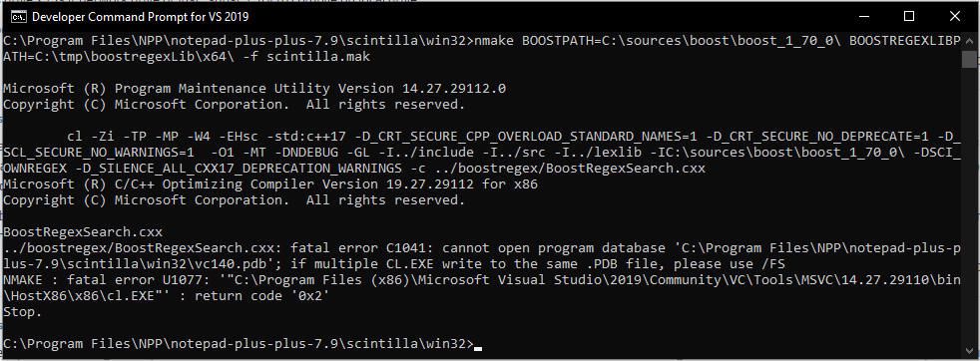The height and width of the screenshot is (361, 980).
Task: Click the scrollbar down arrow
Action: pos(969,351)
